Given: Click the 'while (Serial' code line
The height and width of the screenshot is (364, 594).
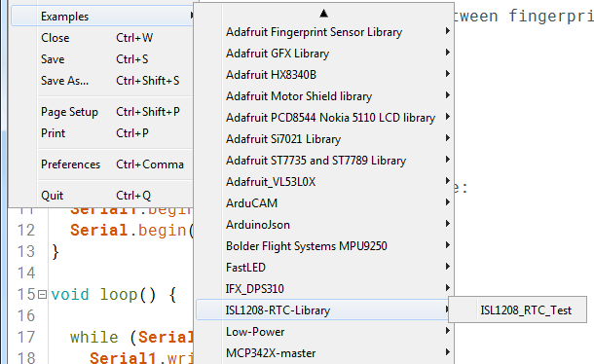Looking at the screenshot, I should [x=131, y=337].
